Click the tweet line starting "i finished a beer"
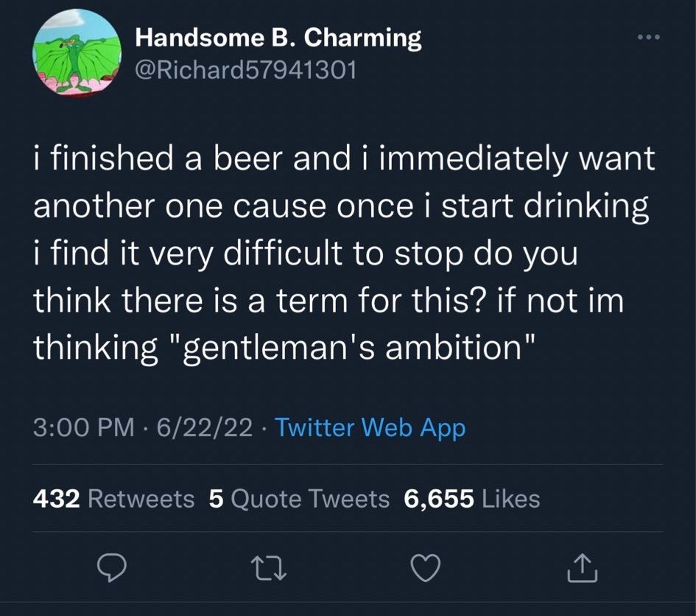The image size is (696, 616). pyautogui.click(x=344, y=160)
